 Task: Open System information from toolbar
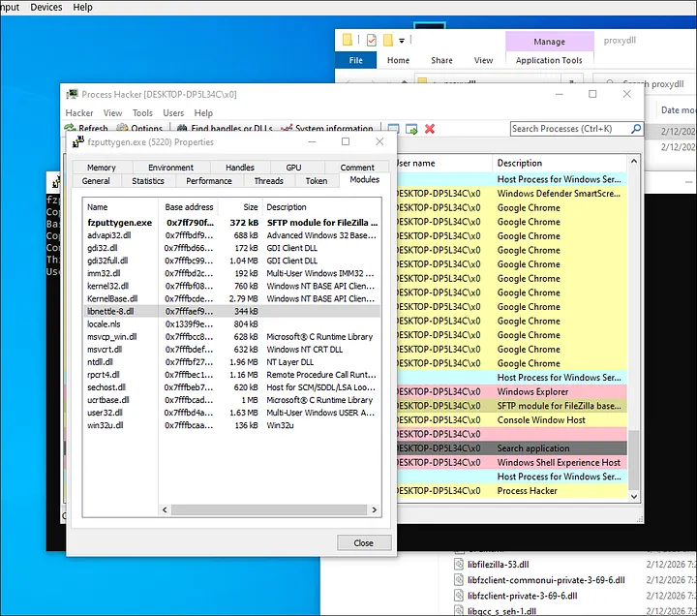tap(327, 128)
